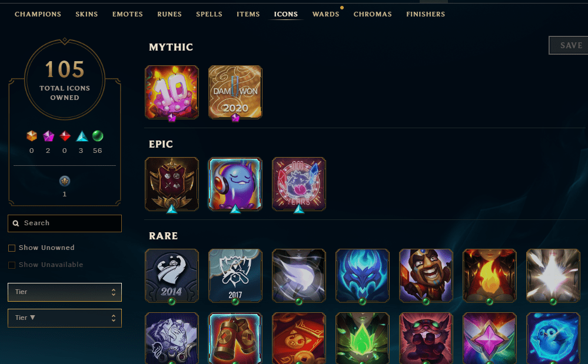The height and width of the screenshot is (364, 588).
Task: Select the 2017 Worlds rare icon
Action: (235, 276)
